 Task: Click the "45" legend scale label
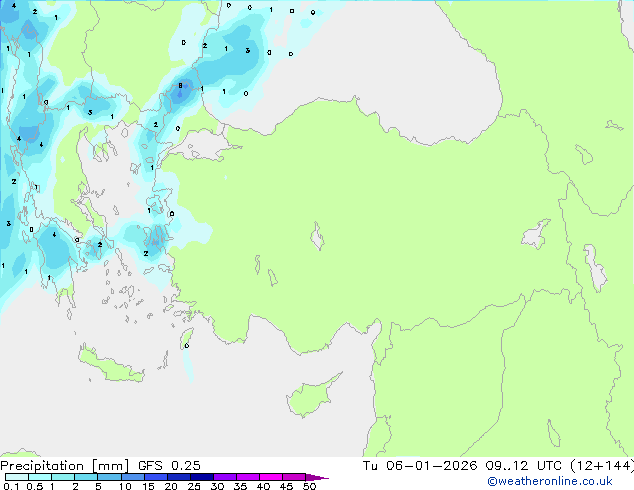click(286, 486)
